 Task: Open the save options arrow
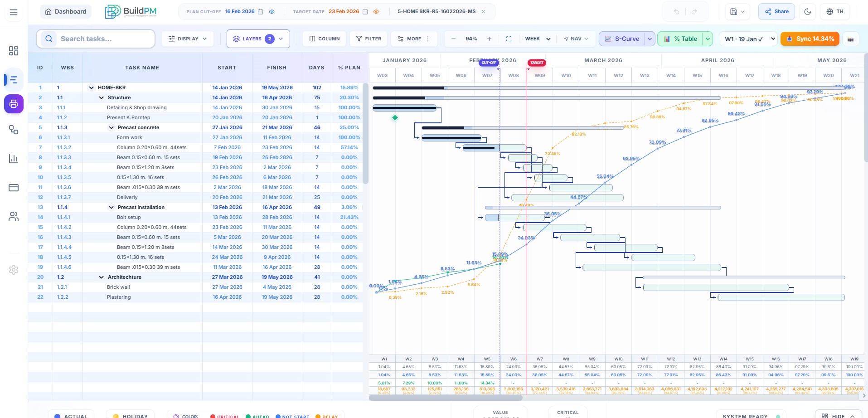(x=743, y=12)
